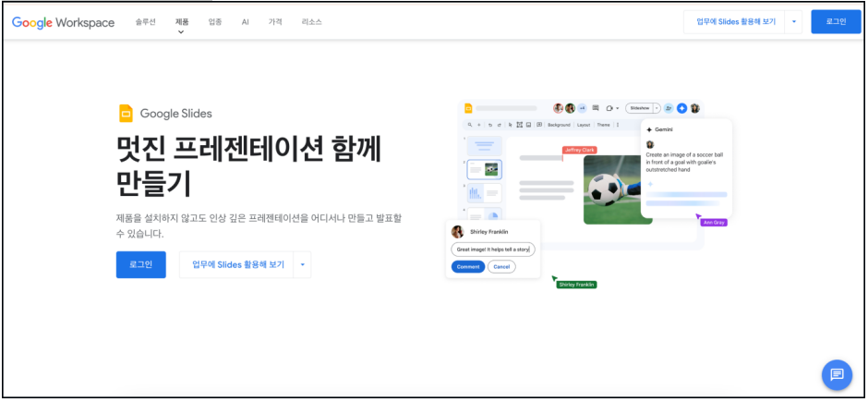Click the 로그인 button in the header
Screen dimensions: 868x402
[836, 21]
